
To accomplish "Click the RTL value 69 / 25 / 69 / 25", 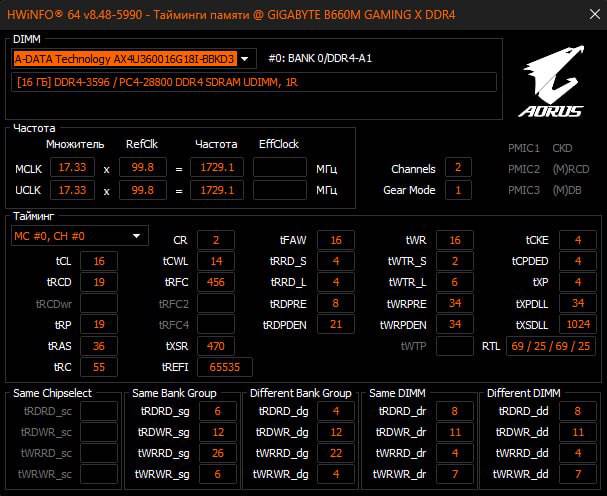I will [x=551, y=346].
